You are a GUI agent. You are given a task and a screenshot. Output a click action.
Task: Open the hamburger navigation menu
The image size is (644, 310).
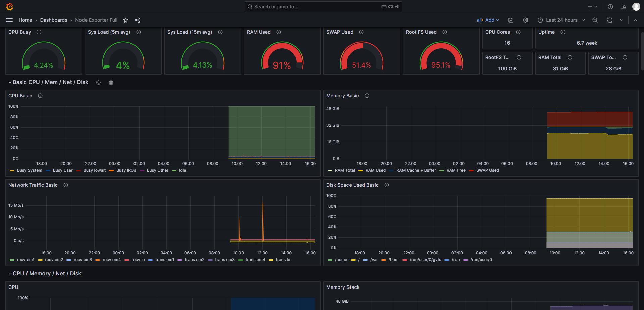click(9, 20)
